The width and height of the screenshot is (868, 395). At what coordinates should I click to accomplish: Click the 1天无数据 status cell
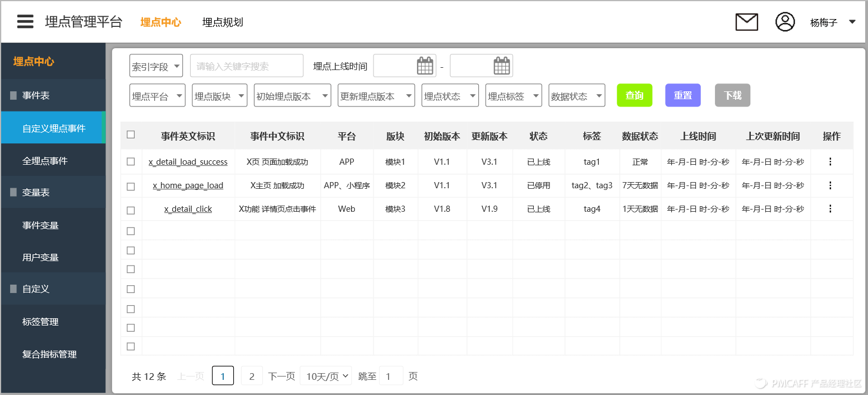tap(640, 209)
